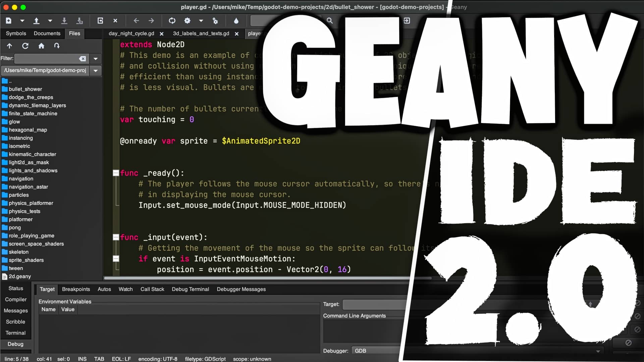Screen dimensions: 644x362
Task: Open the Messages panel tab
Action: tap(16, 311)
